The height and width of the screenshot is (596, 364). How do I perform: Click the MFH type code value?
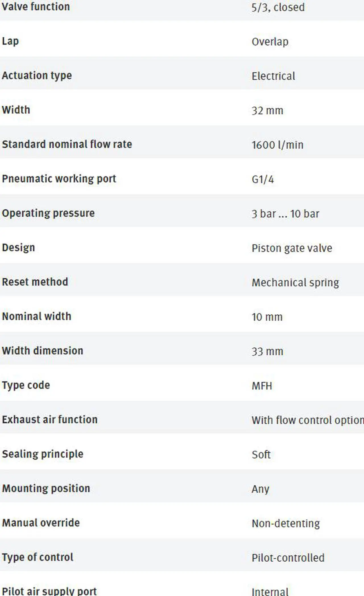click(262, 386)
